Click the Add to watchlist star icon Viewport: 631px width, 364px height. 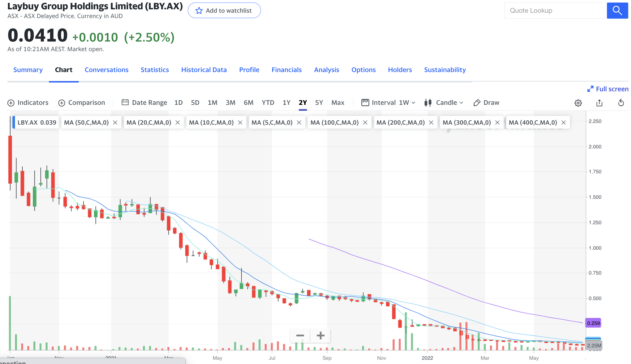(x=199, y=11)
